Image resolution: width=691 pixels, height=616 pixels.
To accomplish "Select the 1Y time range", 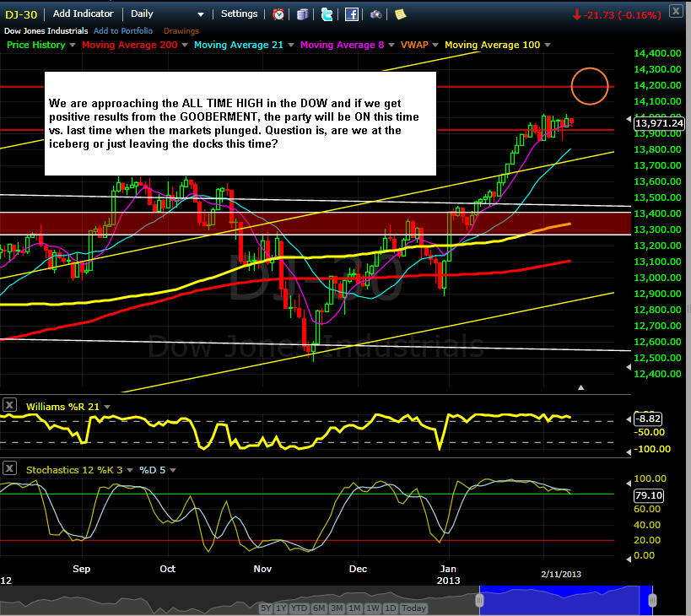I will click(x=281, y=608).
